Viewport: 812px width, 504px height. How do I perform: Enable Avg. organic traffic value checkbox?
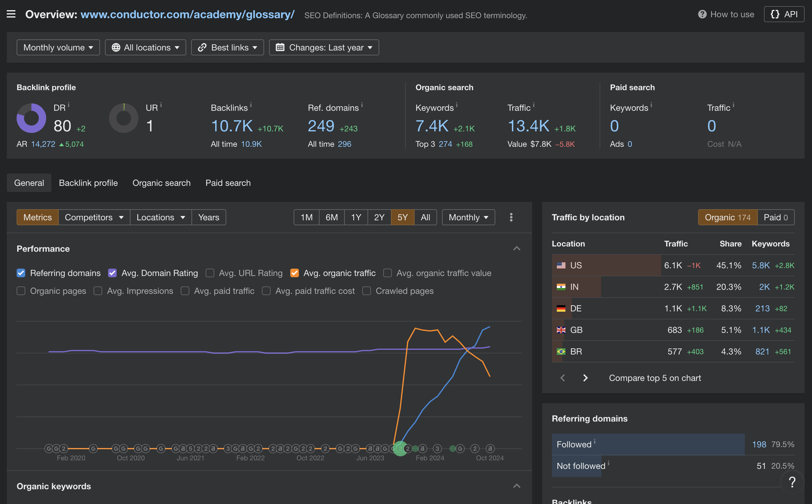tap(387, 273)
